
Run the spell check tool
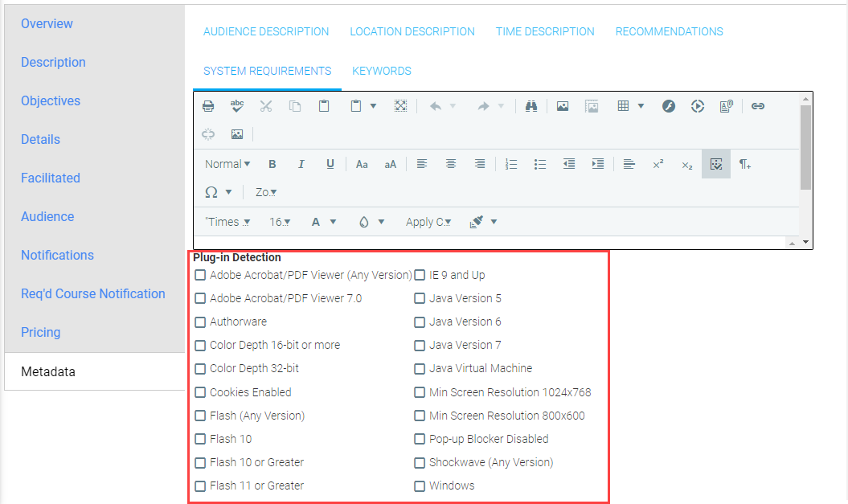click(x=237, y=106)
